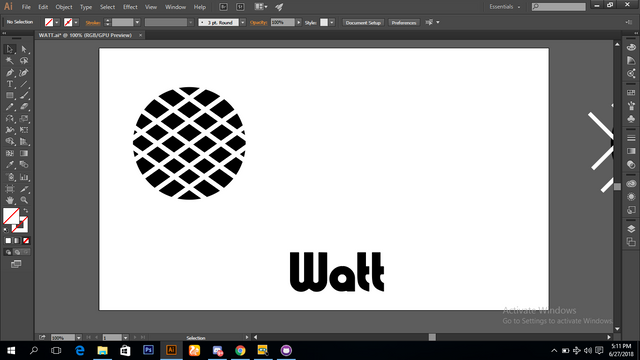The image size is (640, 360).
Task: Select the Artboard tool
Action: 10,189
